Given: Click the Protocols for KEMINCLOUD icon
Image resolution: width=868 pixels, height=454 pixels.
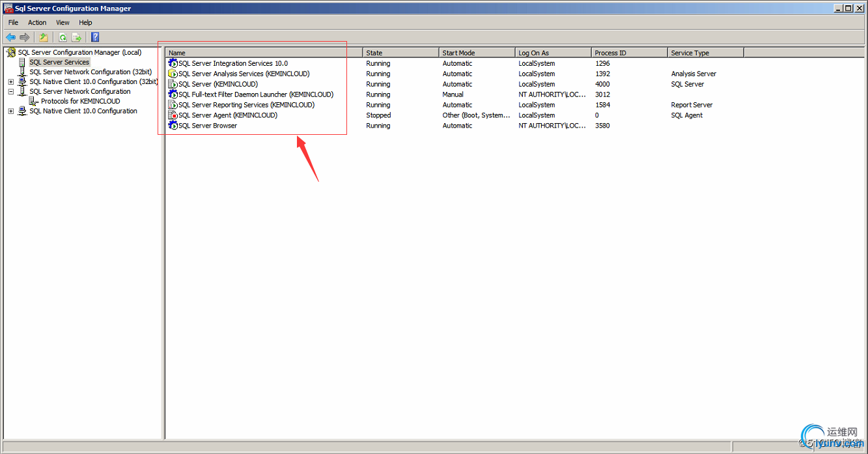Looking at the screenshot, I should tap(34, 101).
